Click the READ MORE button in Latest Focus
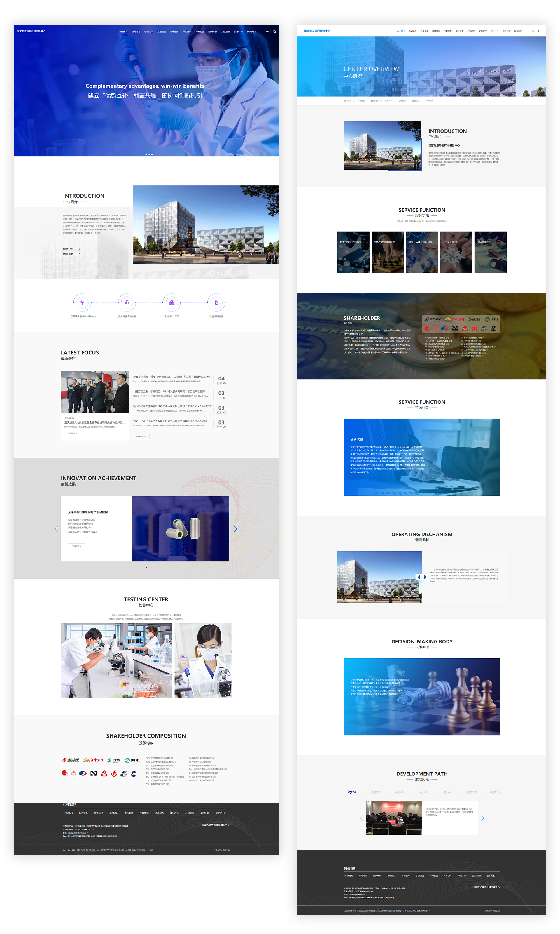560x934 pixels. tap(141, 436)
